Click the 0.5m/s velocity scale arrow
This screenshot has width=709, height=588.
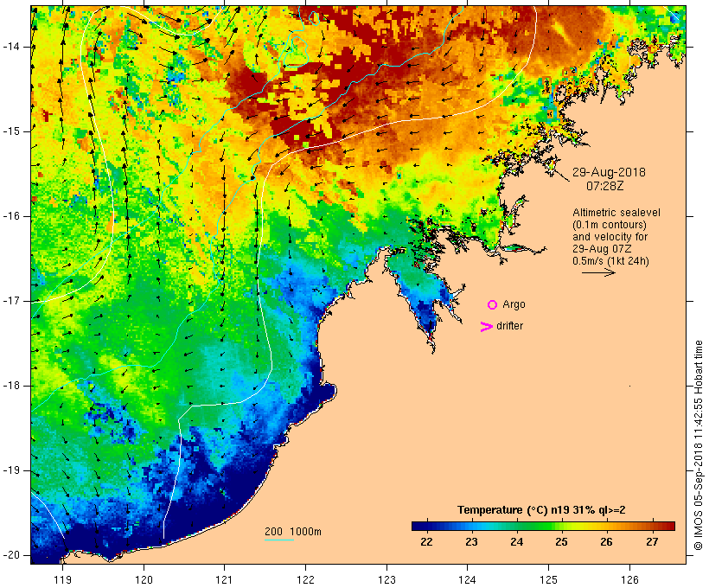coord(598,272)
